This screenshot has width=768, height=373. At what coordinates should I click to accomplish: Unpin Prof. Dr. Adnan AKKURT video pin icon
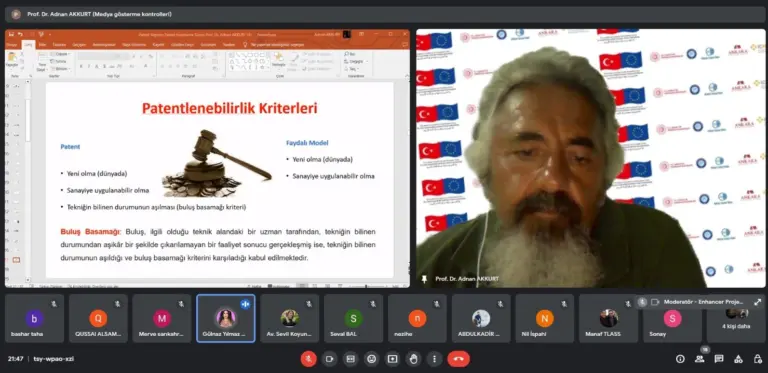[424, 279]
